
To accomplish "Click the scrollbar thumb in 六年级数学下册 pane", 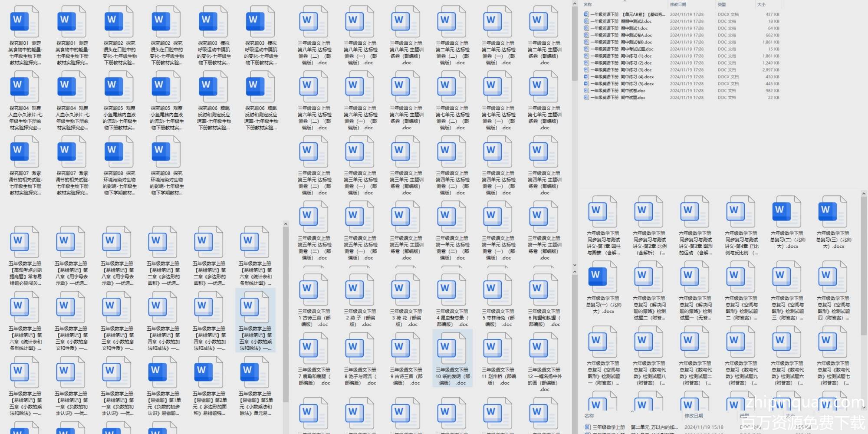I will click(x=864, y=266).
